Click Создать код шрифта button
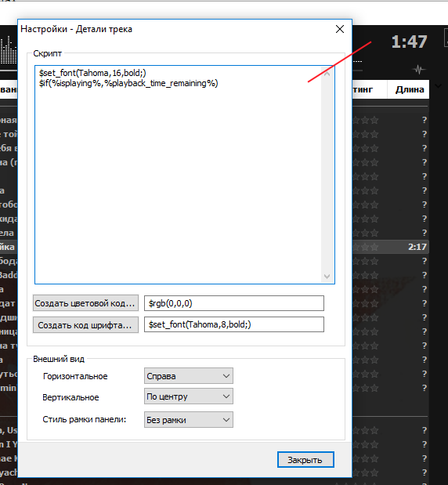 tap(85, 325)
